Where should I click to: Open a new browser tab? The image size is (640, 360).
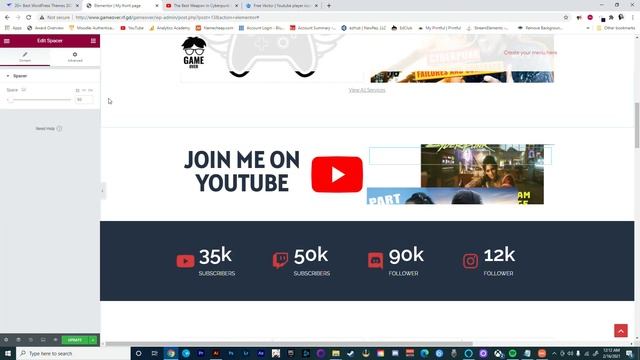(x=329, y=6)
